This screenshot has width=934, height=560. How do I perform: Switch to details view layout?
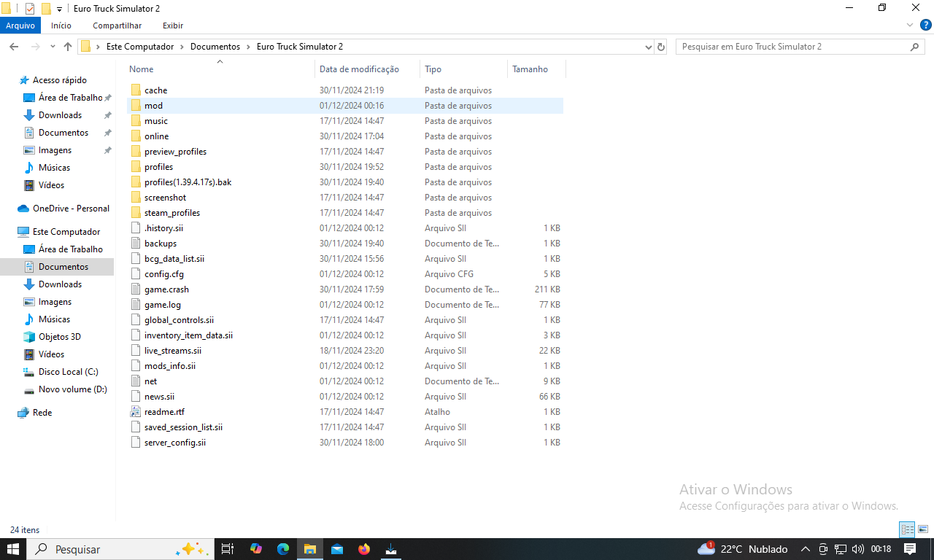pyautogui.click(x=907, y=530)
